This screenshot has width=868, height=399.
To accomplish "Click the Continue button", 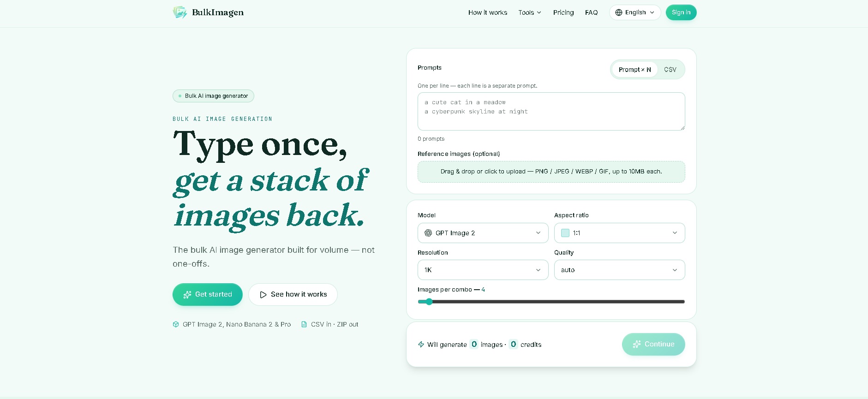I will (x=653, y=344).
